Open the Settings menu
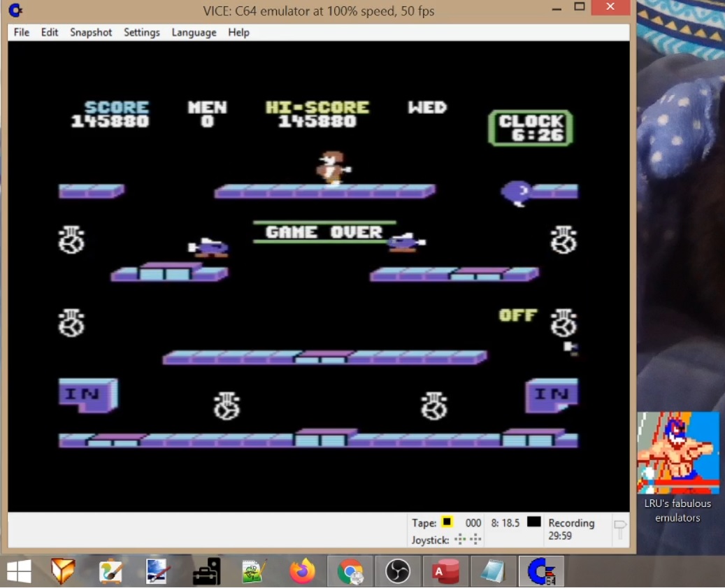Viewport: 725px width, 588px height. coord(142,32)
